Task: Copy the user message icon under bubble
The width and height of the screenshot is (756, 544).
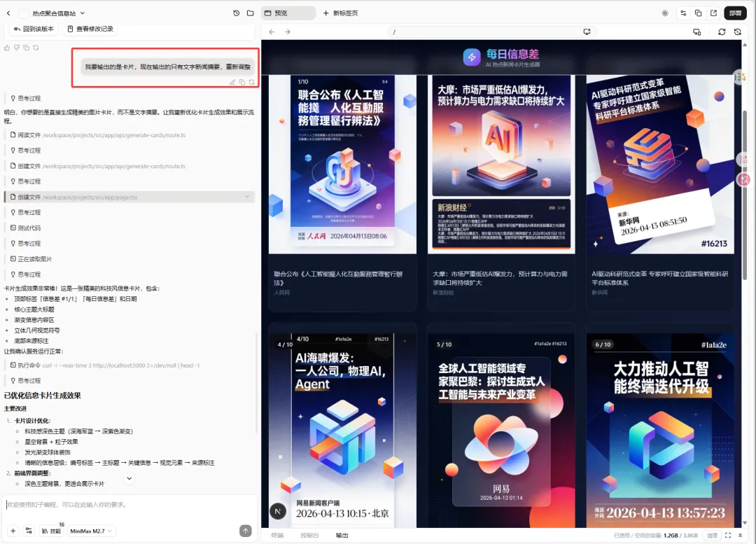Action: tap(242, 83)
